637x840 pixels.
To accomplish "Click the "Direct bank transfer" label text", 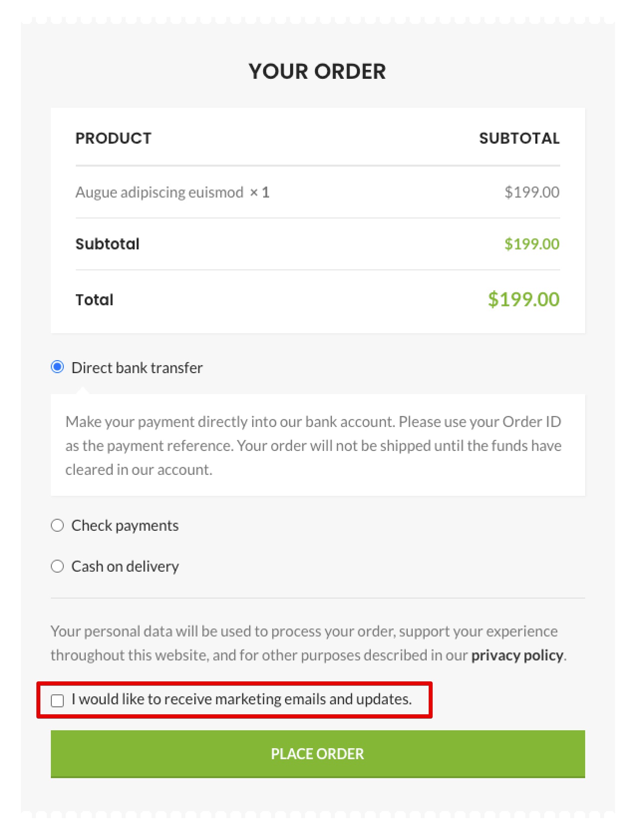I will tap(137, 368).
